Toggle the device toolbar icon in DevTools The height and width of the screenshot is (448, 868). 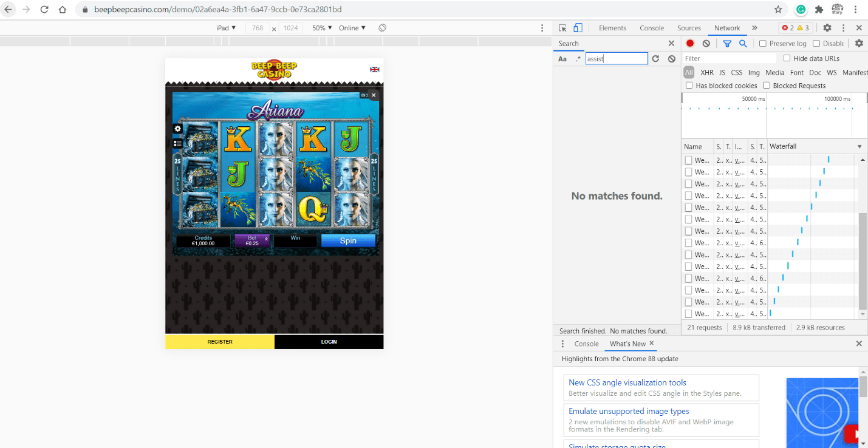click(578, 28)
